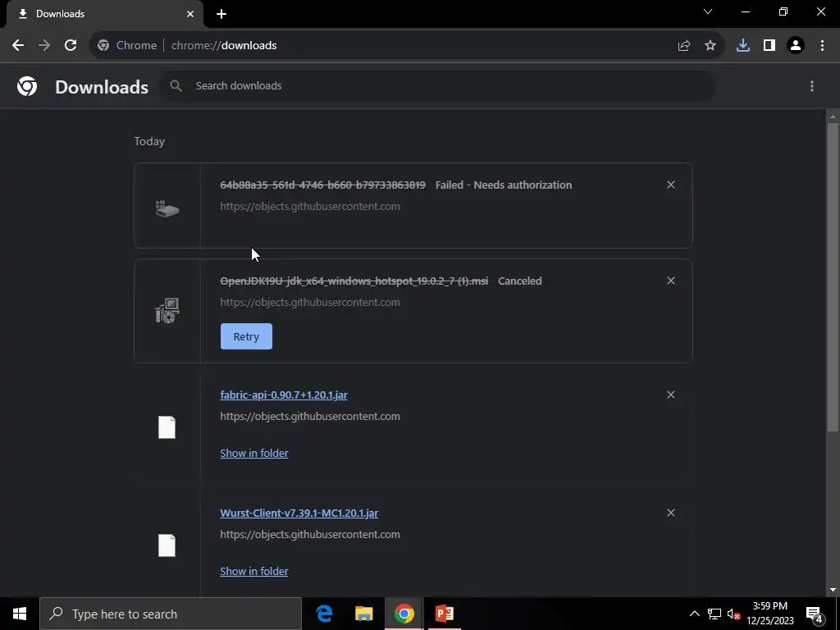Open fabric-api-0.90.7+1.20.1.jar file link
The image size is (840, 630).
click(284, 395)
